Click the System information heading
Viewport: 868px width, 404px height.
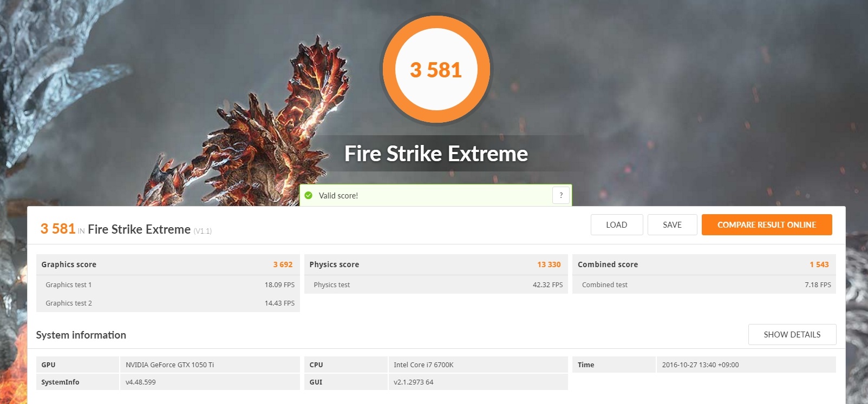(81, 335)
